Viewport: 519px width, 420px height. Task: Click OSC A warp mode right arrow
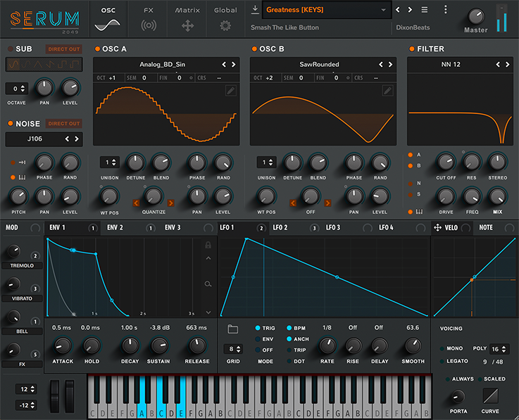171,203
